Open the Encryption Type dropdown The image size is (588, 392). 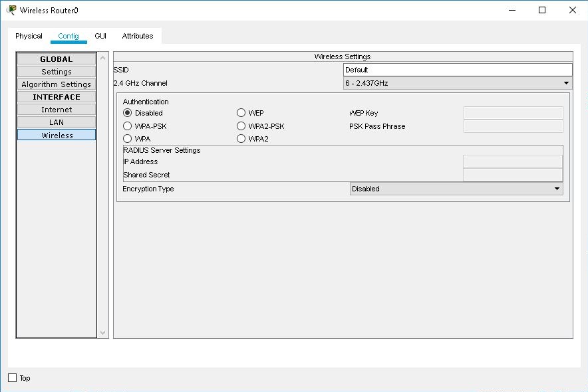coord(456,189)
